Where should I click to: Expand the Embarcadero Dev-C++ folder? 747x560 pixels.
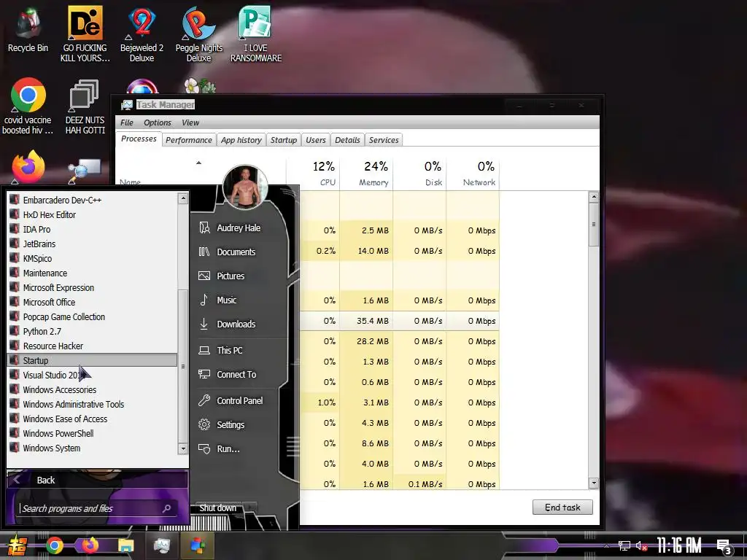pyautogui.click(x=93, y=200)
